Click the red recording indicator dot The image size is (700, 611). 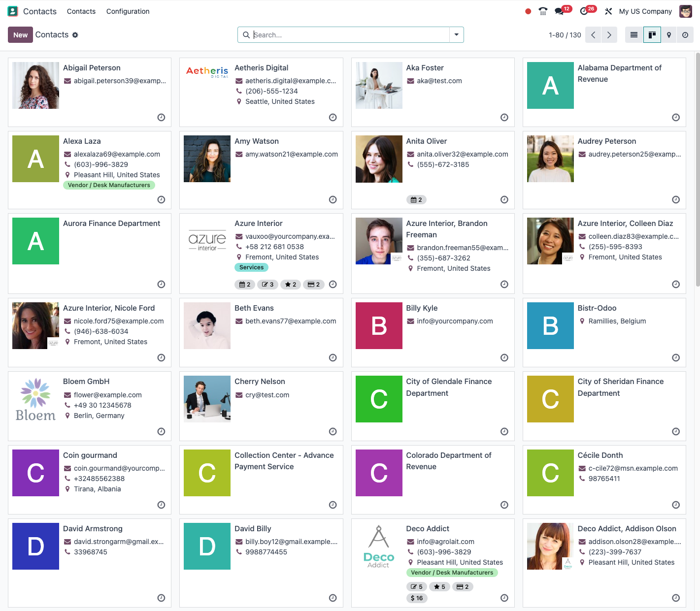tap(528, 11)
